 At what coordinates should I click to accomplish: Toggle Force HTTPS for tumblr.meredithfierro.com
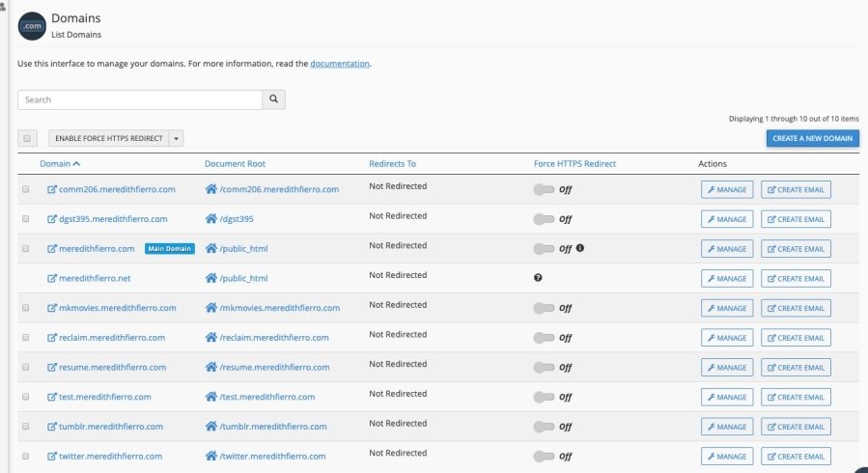click(x=544, y=427)
